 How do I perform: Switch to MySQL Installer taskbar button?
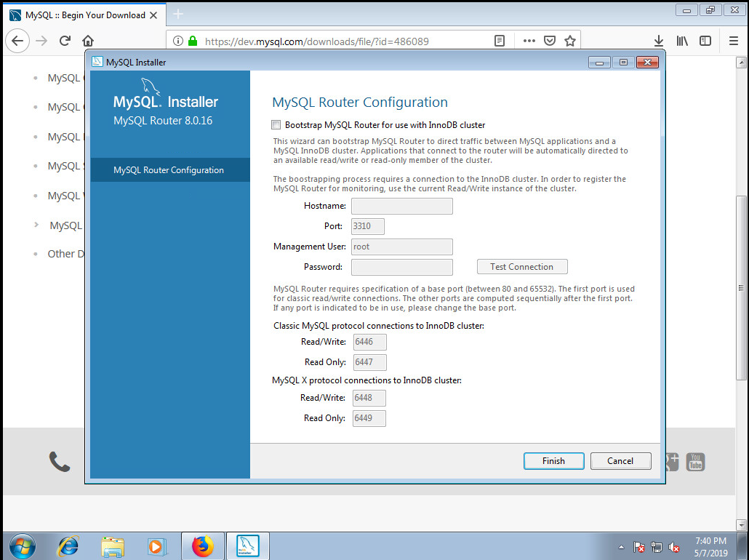[x=247, y=545]
